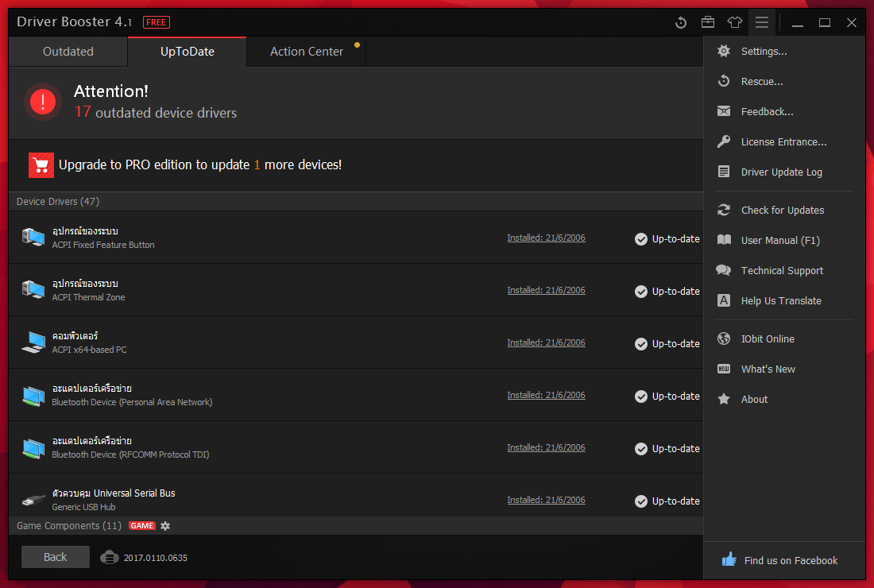Image resolution: width=874 pixels, height=588 pixels.
Task: Click the Generic USB Hub device icon
Action: pyautogui.click(x=33, y=500)
